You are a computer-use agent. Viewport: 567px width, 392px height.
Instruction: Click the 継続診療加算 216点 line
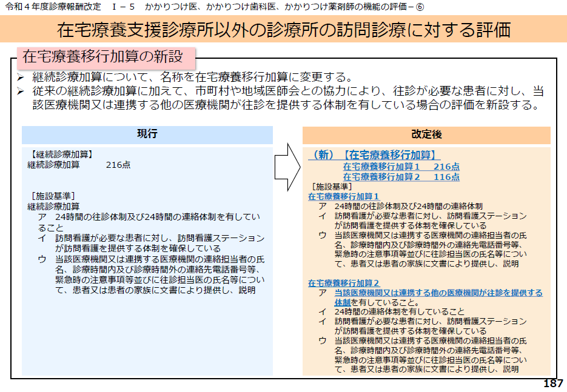point(78,165)
